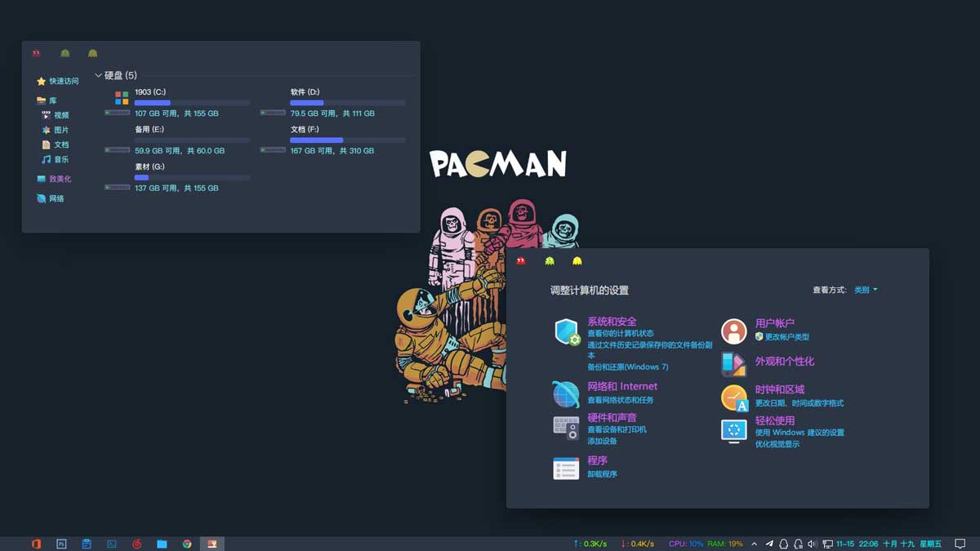Show hidden tray icons chevron
This screenshot has height=551, width=980.
pyautogui.click(x=754, y=544)
